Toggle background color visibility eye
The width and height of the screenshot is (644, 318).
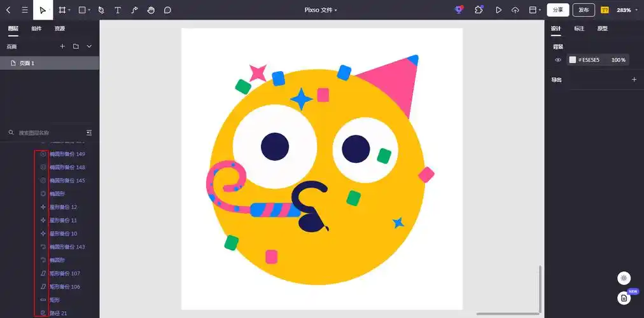(558, 60)
